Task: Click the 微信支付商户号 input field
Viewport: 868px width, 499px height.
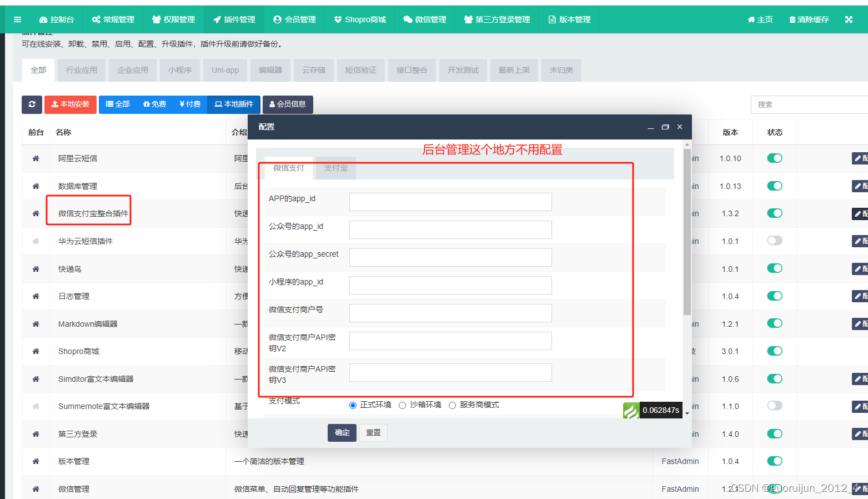Action: [450, 313]
